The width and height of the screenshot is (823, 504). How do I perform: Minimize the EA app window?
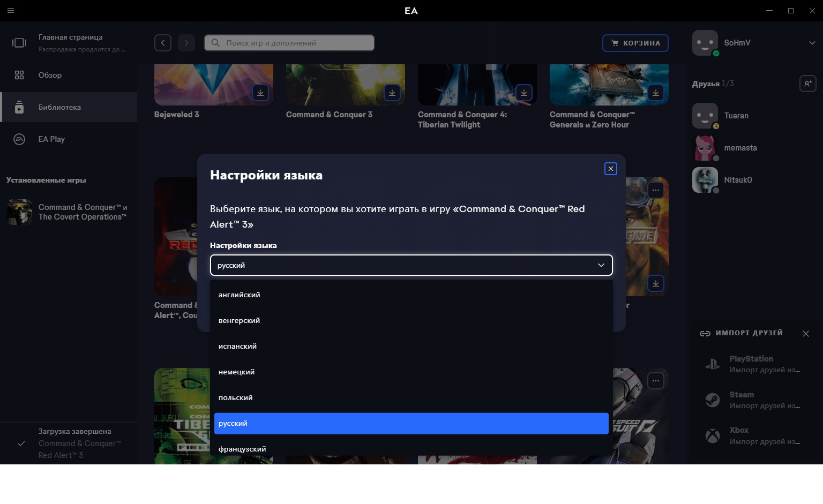pyautogui.click(x=769, y=11)
